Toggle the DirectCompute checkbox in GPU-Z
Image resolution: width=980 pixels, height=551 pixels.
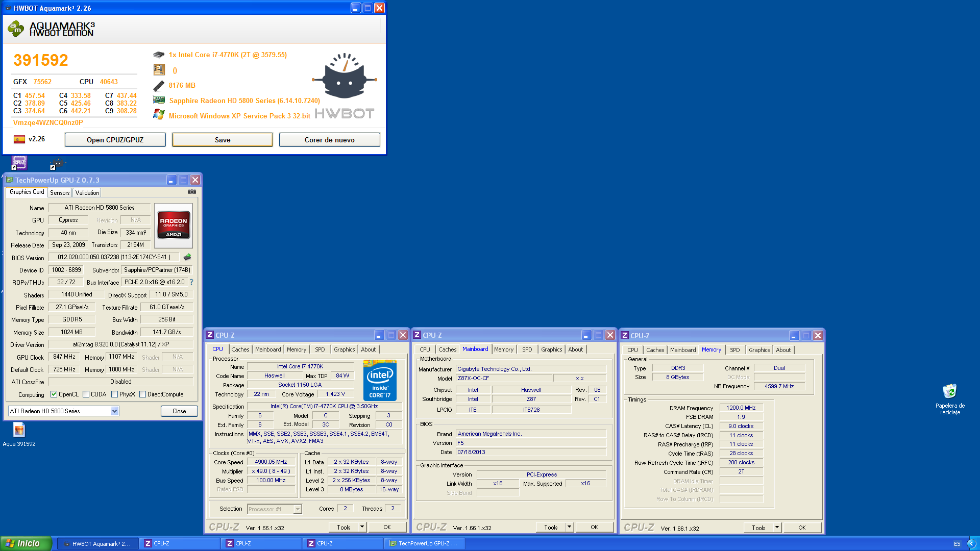click(142, 394)
